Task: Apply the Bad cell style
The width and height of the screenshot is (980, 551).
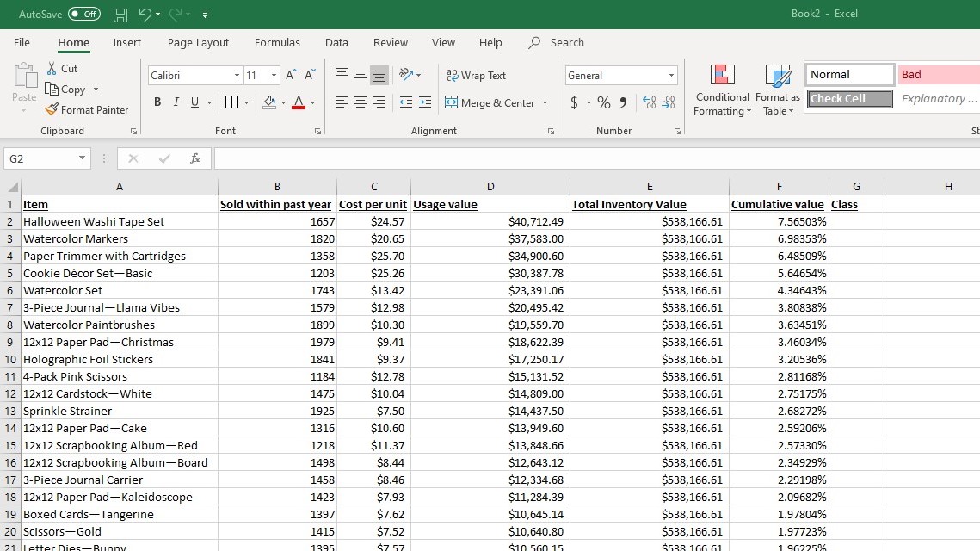Action: click(939, 74)
